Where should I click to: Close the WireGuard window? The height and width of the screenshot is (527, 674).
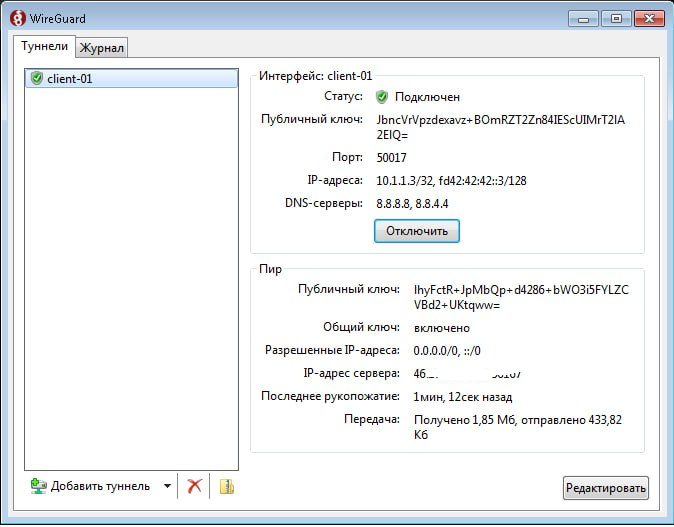pos(648,18)
